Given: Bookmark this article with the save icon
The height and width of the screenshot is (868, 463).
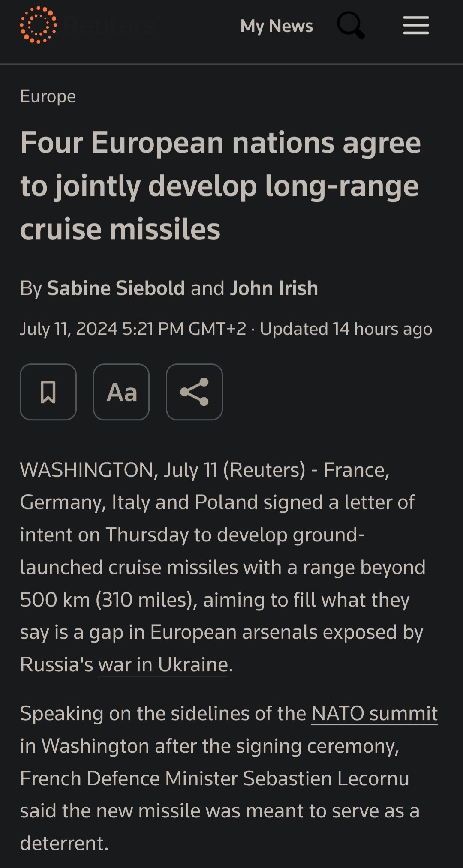Looking at the screenshot, I should click(x=48, y=392).
